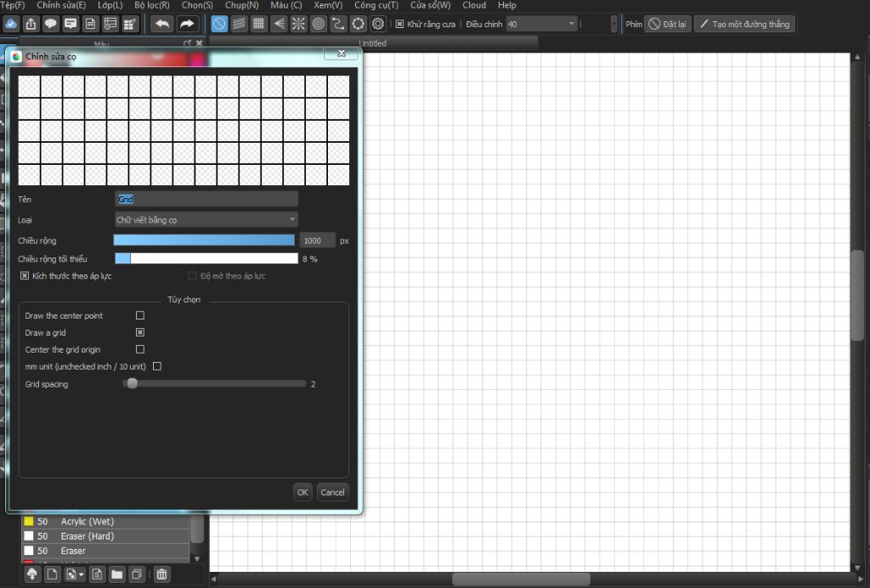Open the Chọn(S) menu
870x588 pixels.
(x=197, y=5)
